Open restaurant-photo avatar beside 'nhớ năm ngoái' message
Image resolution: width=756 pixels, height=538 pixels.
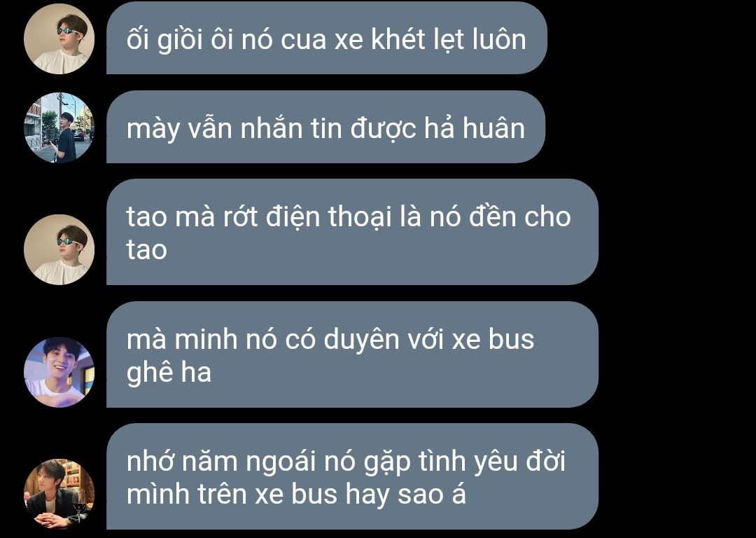point(59,494)
